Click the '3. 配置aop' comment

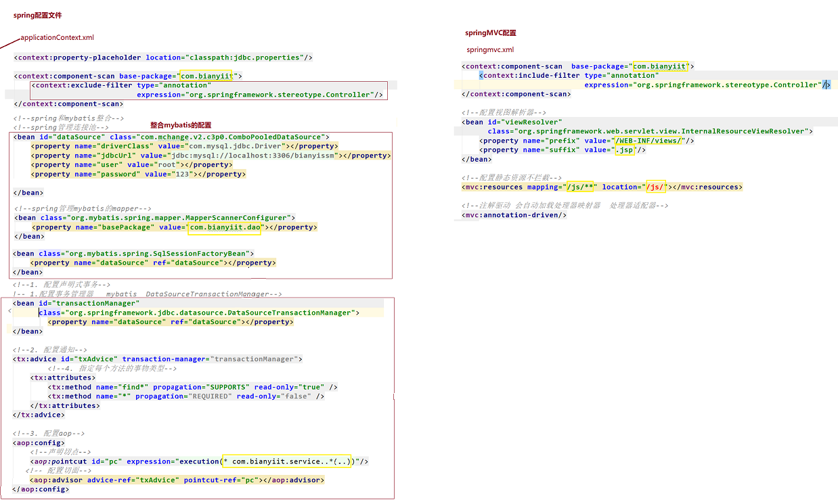pyautogui.click(x=49, y=433)
